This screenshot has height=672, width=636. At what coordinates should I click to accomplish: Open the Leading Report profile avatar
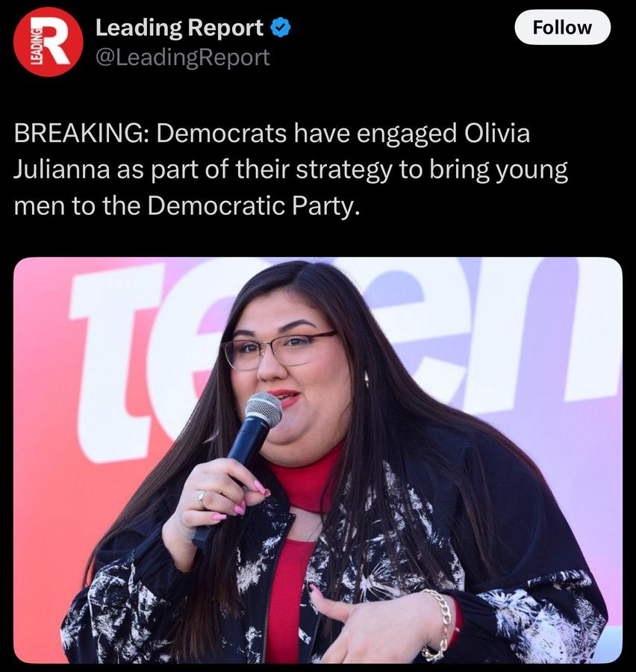(48, 42)
